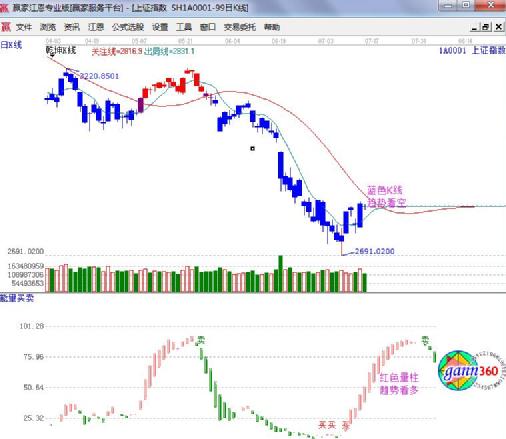
Task: Open the 江恩 menu
Action: [96, 27]
